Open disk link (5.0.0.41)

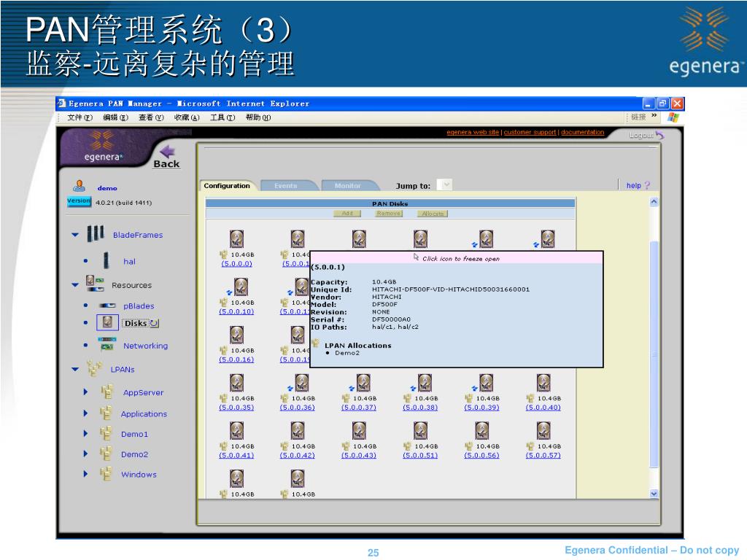pyautogui.click(x=236, y=455)
